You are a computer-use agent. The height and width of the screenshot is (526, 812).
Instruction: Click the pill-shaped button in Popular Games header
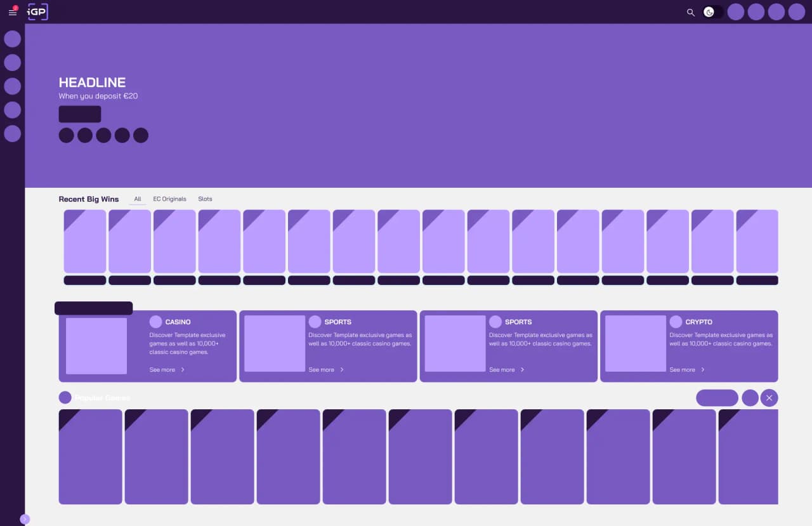pos(717,398)
